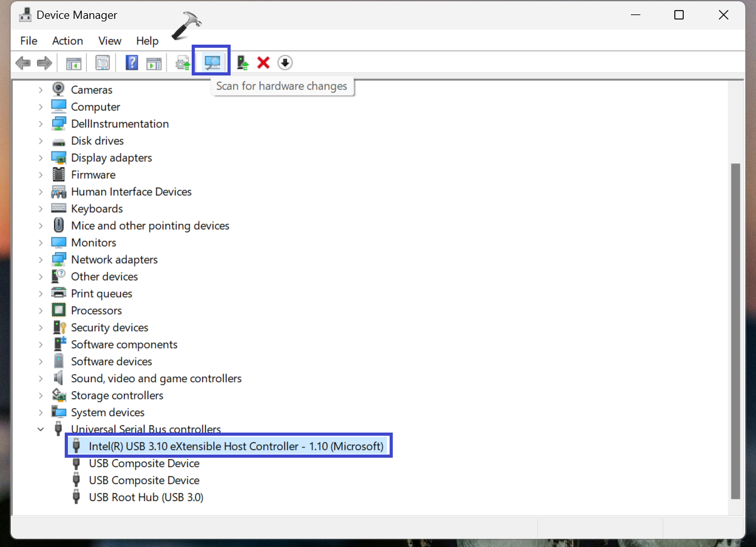The width and height of the screenshot is (756, 547).
Task: Open Properties from the toolbar icon
Action: coord(102,63)
